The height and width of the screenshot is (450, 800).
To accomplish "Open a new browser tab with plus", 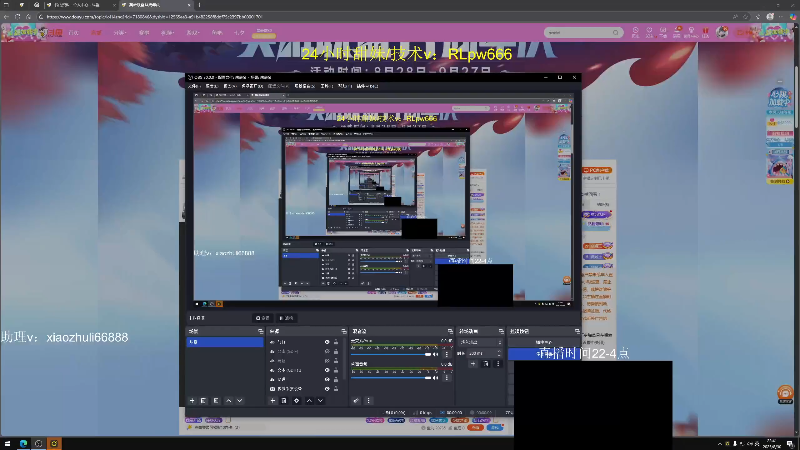I will tap(199, 5).
